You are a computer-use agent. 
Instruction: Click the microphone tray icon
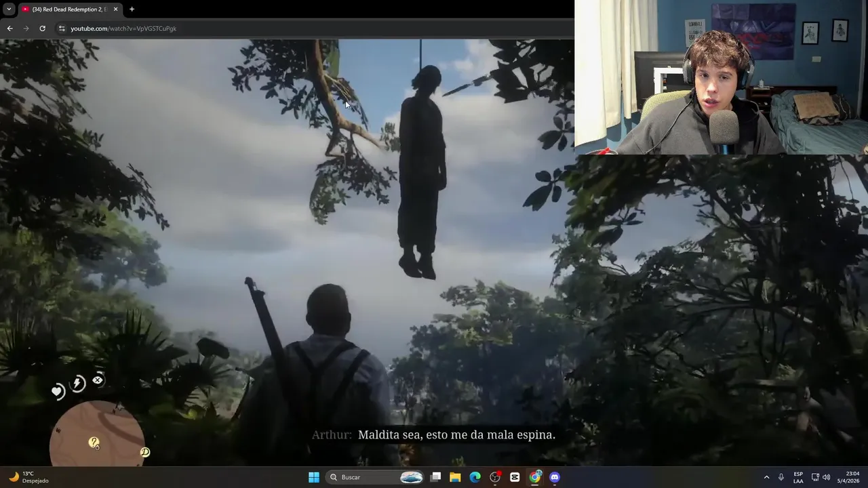(x=781, y=477)
